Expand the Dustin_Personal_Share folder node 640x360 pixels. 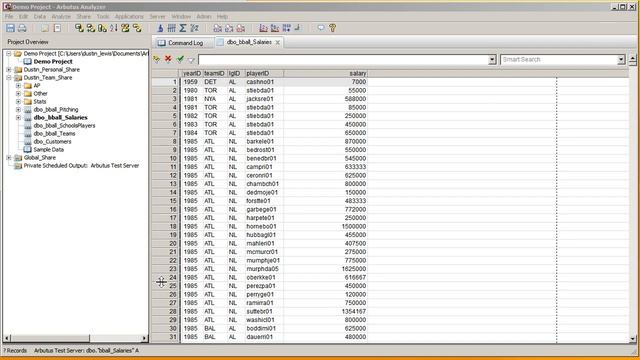(9, 70)
